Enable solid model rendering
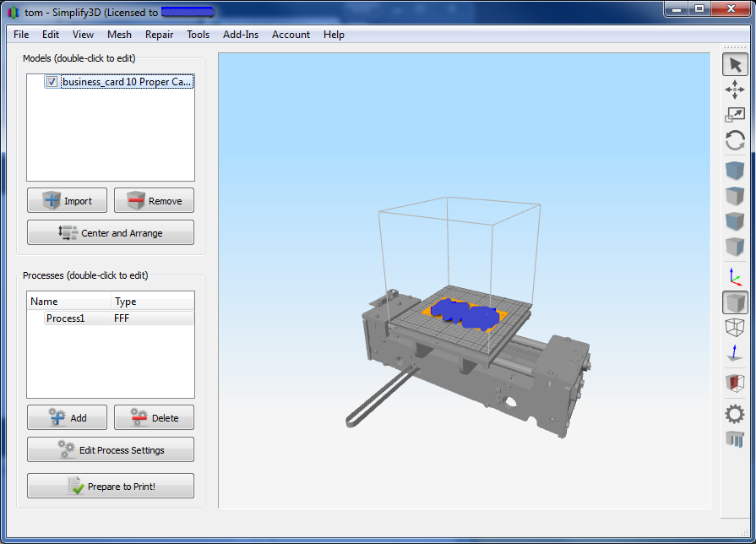 pos(735,303)
